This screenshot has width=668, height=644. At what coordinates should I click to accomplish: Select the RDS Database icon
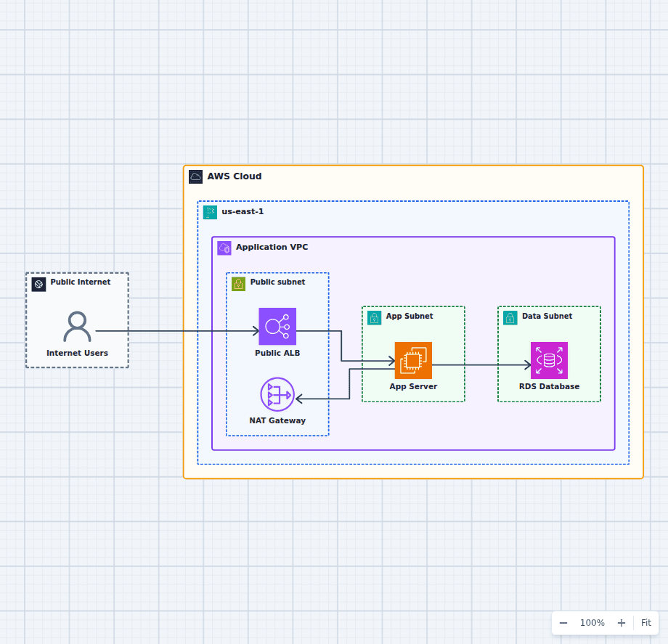[x=549, y=360]
